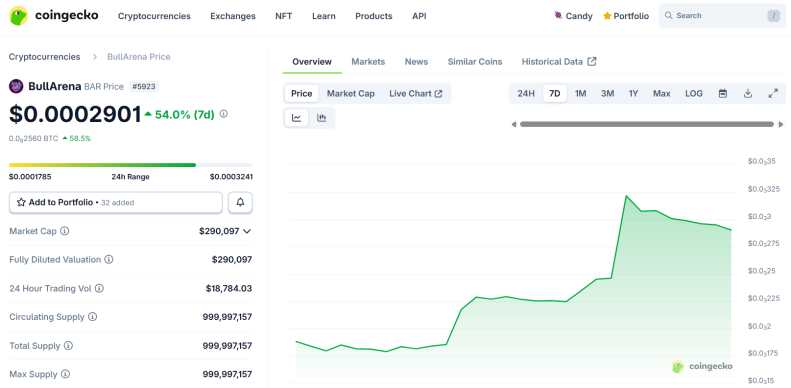The height and width of the screenshot is (388, 791).
Task: Click the $0.0002901 price value
Action: pyautogui.click(x=75, y=114)
